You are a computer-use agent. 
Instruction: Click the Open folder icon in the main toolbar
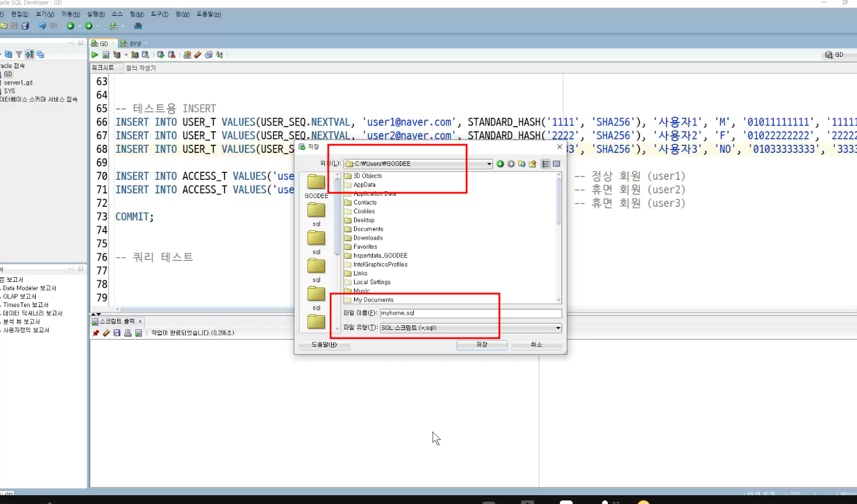tap(4, 26)
